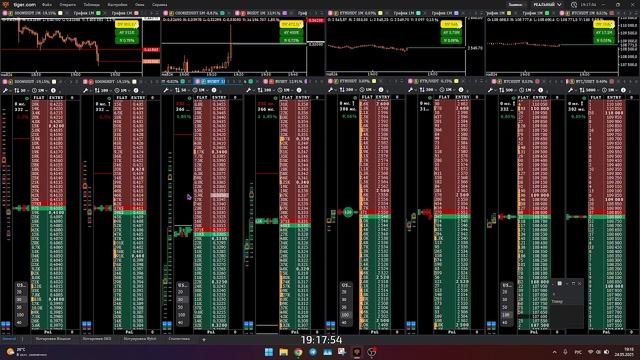Switch to Котировки OKX workspace tab
This screenshot has height=360, width=640.
97,339
